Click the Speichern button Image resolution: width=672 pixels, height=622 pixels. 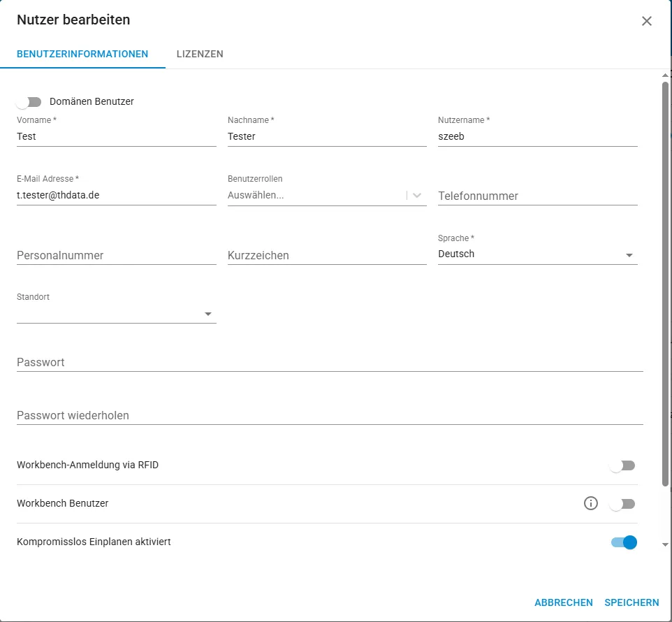[631, 602]
